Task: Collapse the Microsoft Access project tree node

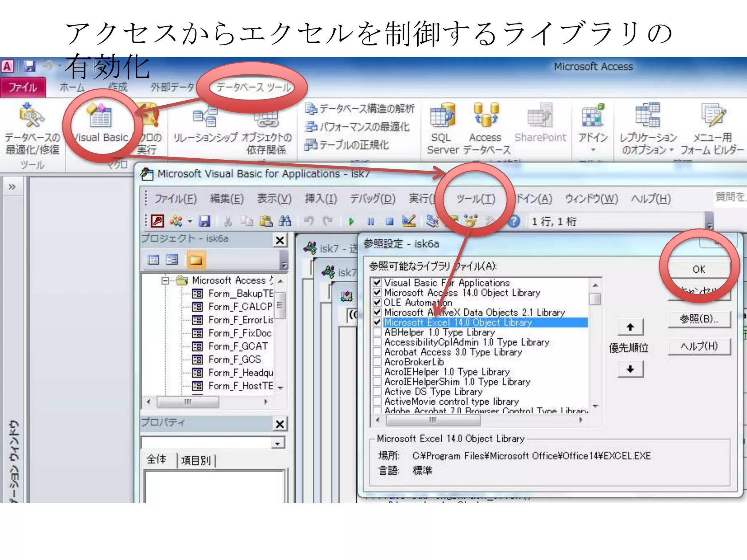Action: [x=165, y=281]
